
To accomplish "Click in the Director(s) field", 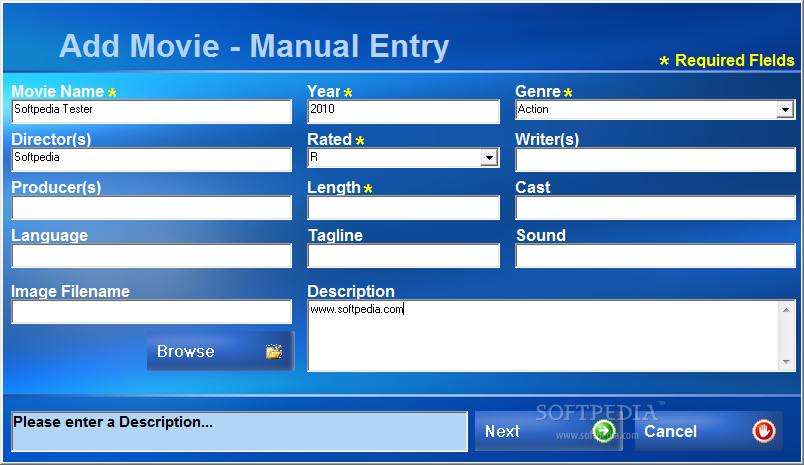I will click(151, 159).
